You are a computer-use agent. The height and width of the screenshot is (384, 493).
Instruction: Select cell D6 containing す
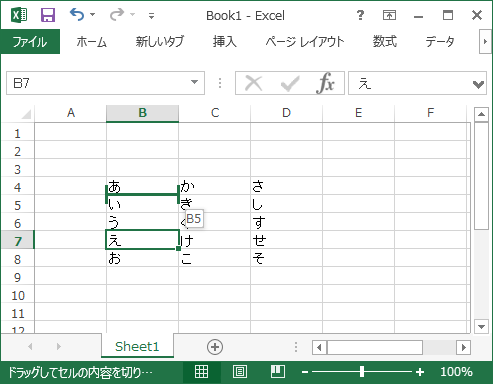286,222
